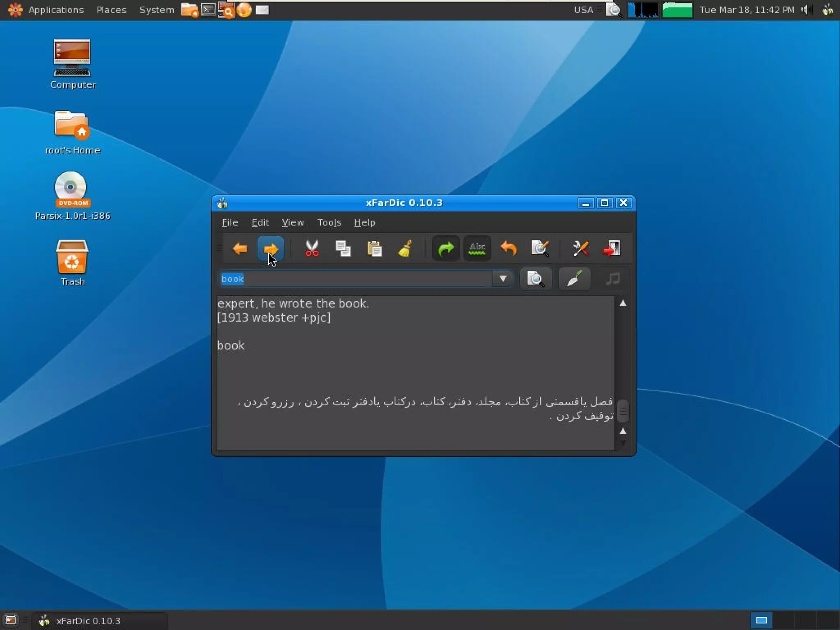Click the xFarDic 0.10.3 taskbar button
The width and height of the screenshot is (840, 630).
coord(88,621)
